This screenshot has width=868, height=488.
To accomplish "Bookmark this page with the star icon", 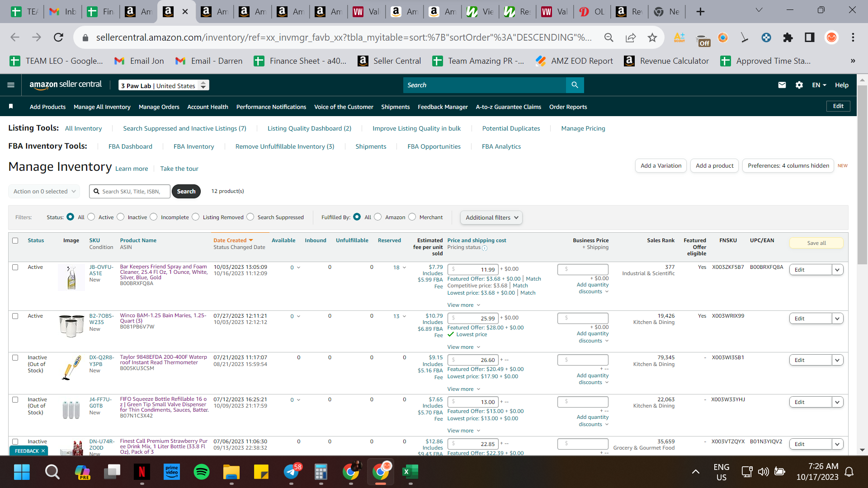I will (652, 38).
